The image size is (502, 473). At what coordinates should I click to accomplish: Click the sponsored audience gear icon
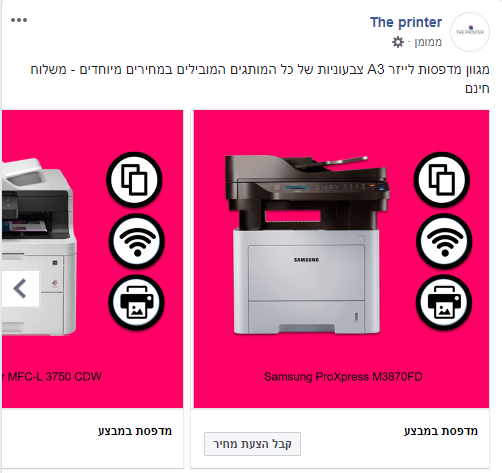click(398, 42)
